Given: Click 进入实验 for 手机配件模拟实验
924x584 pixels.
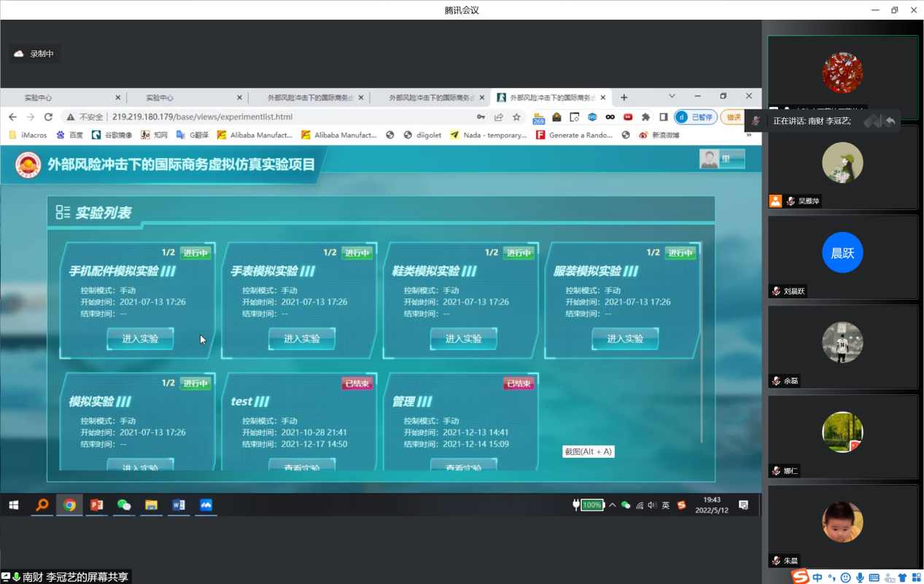Looking at the screenshot, I should [x=140, y=338].
